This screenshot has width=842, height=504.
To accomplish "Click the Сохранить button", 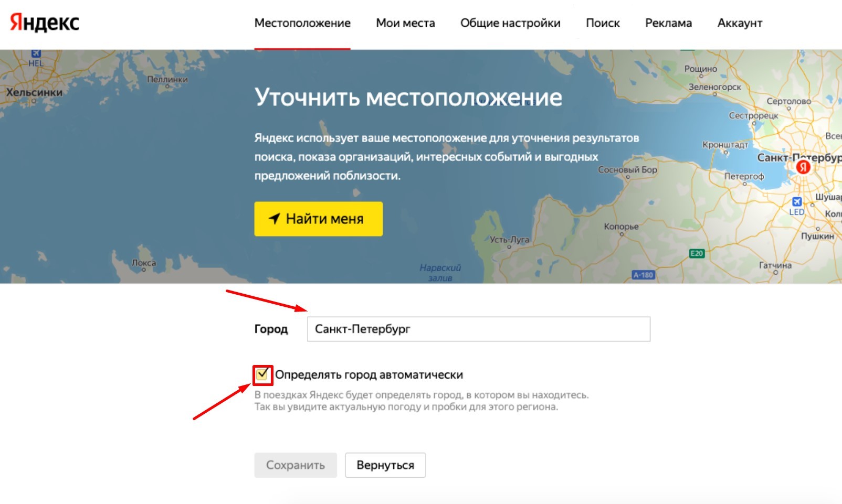I will coord(296,465).
